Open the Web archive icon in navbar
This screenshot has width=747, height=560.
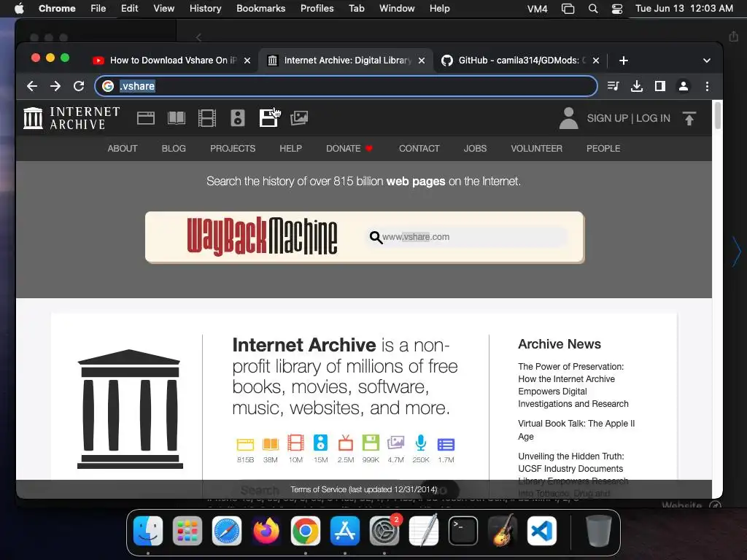tap(146, 117)
